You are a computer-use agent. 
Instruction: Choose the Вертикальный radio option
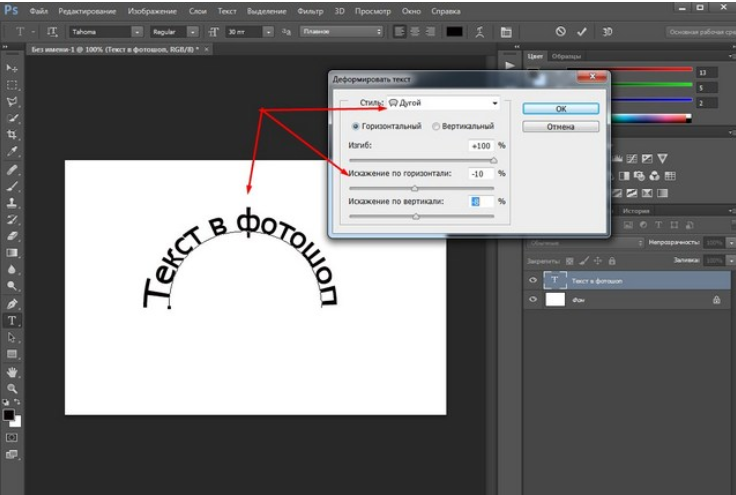coord(436,127)
